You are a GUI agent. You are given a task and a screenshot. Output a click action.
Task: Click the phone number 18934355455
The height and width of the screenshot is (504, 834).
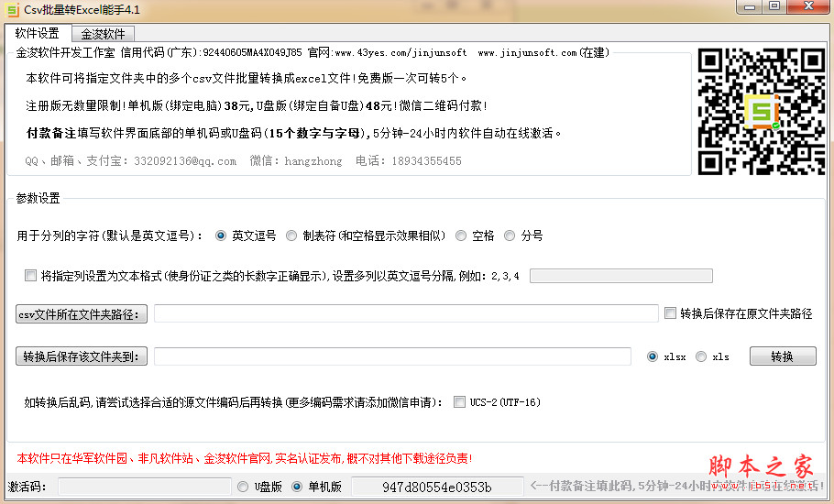coord(426,161)
